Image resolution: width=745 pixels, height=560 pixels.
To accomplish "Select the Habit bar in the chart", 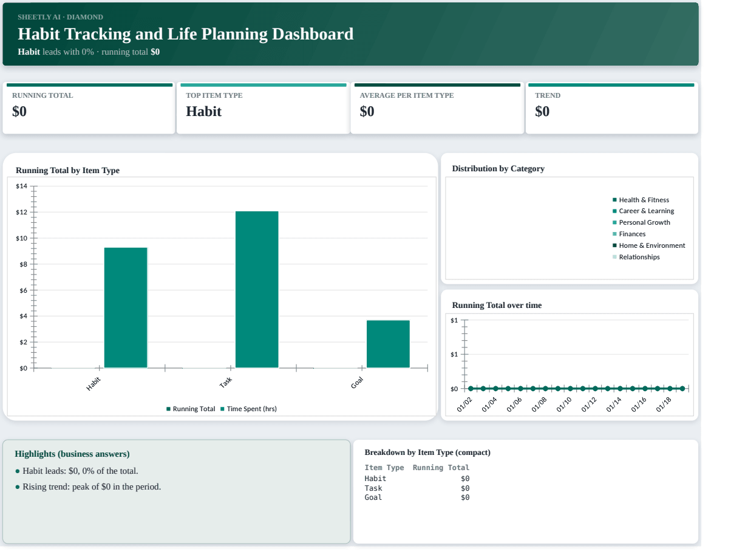I will (126, 308).
